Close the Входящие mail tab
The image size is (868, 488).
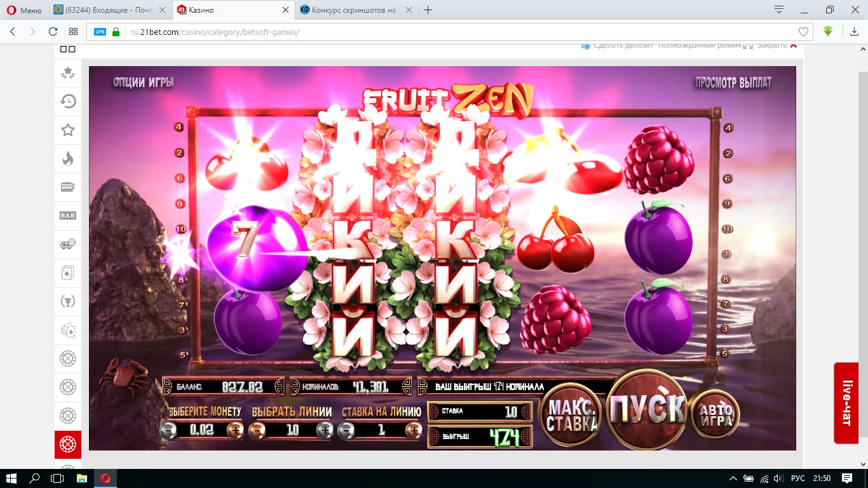(x=162, y=10)
